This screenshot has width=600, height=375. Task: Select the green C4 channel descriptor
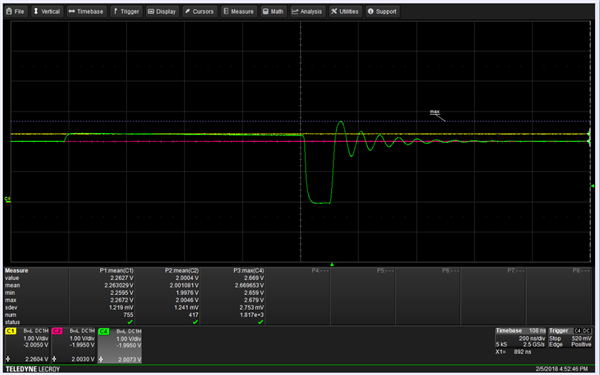(120, 345)
